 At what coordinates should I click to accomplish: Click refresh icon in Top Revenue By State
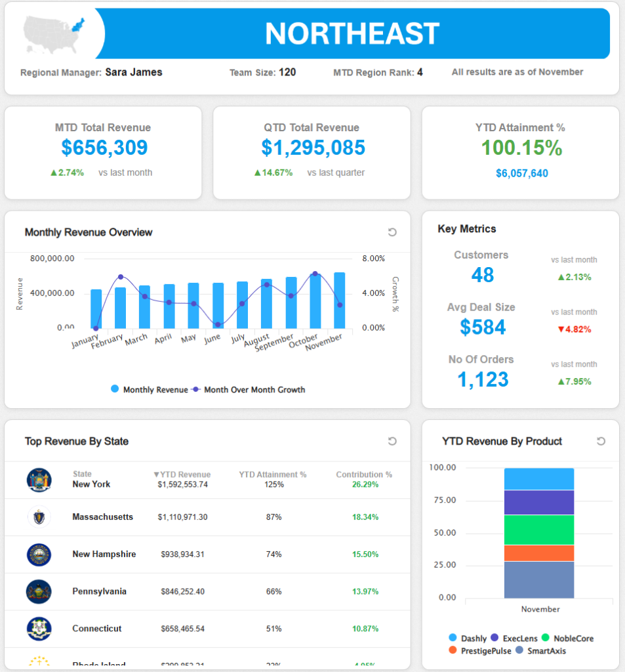point(392,442)
